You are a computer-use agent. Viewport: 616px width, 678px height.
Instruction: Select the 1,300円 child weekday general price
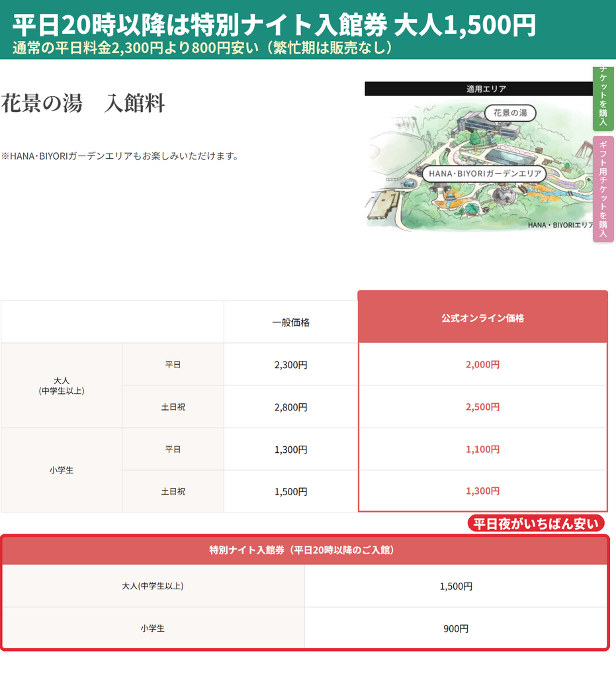[x=290, y=450]
